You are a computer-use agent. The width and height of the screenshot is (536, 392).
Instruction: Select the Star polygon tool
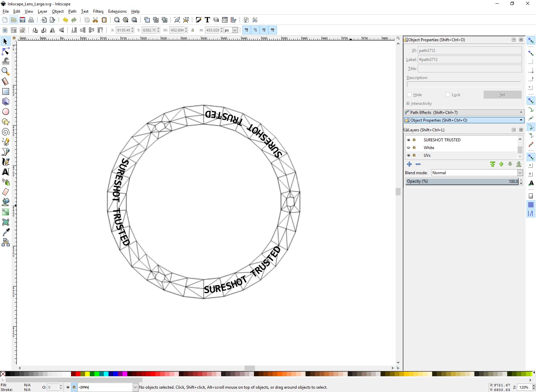[x=5, y=122]
